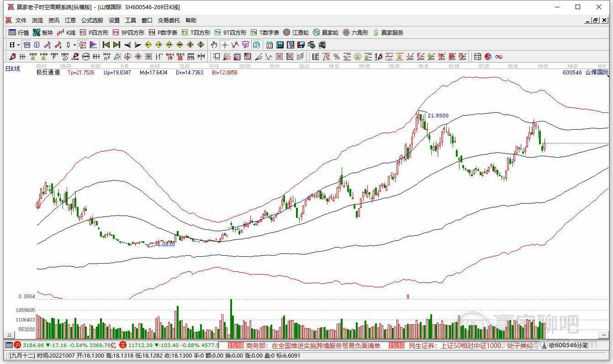Open the calculator icon
The width and height of the screenshot is (613, 364).
tap(280, 45)
